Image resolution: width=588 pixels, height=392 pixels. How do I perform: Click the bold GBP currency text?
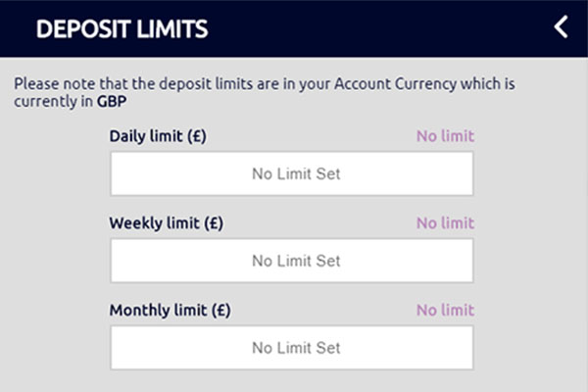pos(113,101)
